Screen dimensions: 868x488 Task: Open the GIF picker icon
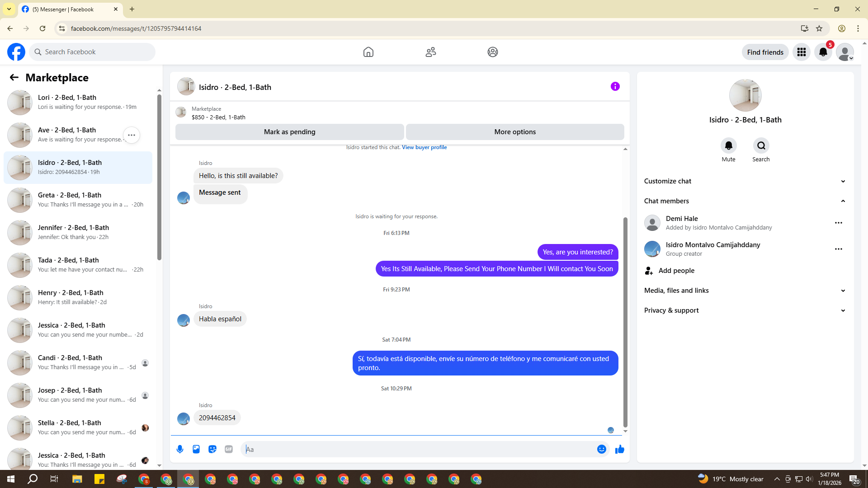229,449
